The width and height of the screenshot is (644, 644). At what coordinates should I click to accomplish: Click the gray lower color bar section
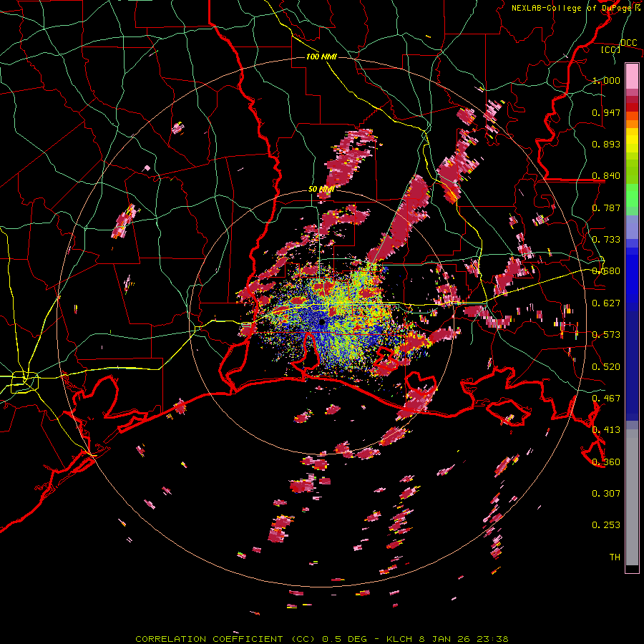click(x=632, y=497)
